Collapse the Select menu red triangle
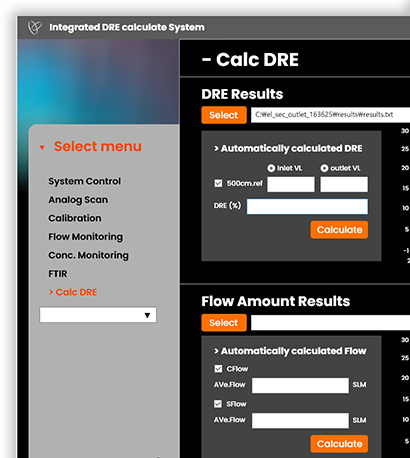The height and width of the screenshot is (458, 410). point(42,147)
